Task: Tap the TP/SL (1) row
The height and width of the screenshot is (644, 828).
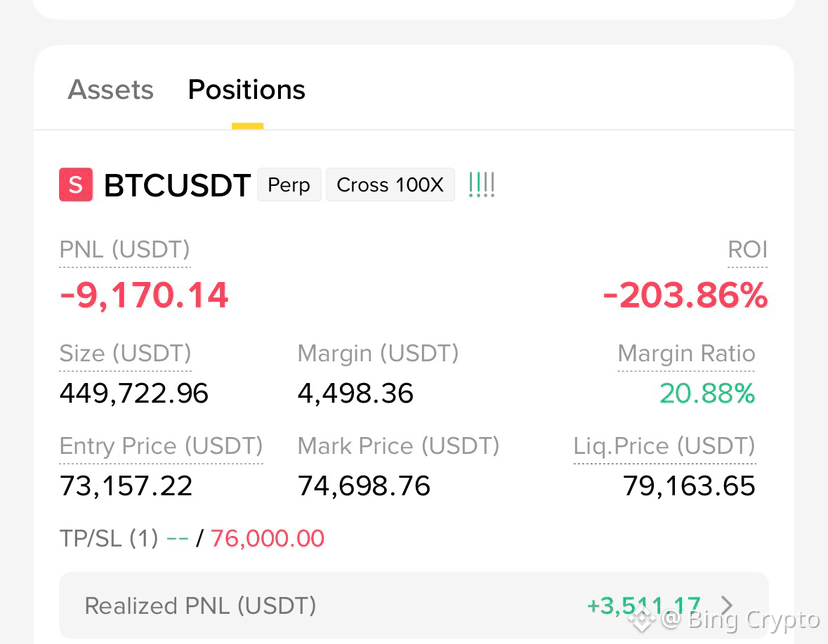Action: (x=192, y=538)
